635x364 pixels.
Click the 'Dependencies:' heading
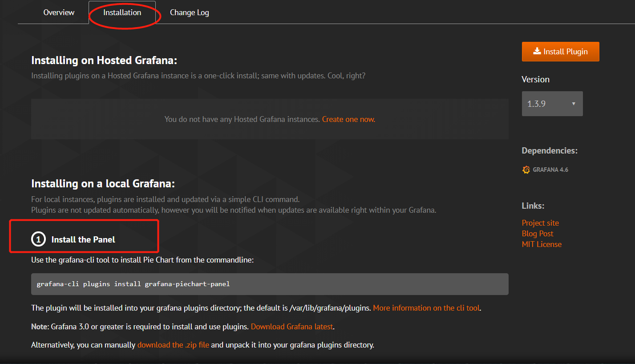[550, 150]
